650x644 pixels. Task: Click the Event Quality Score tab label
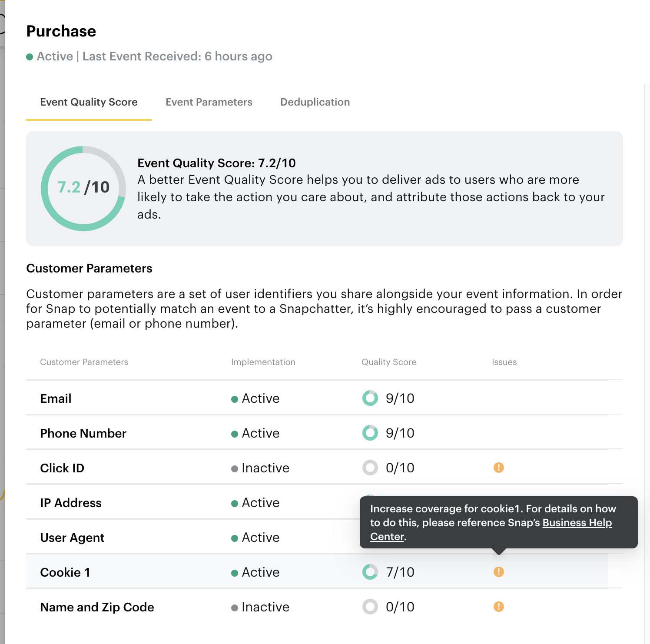click(89, 102)
